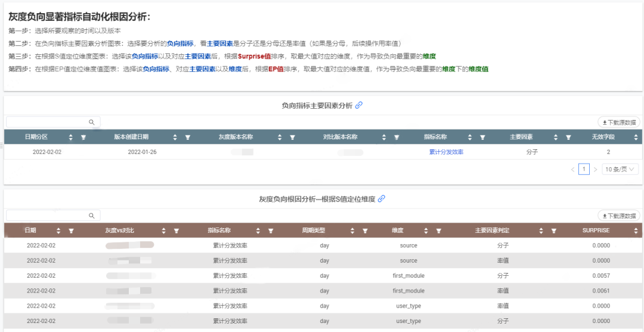Viewport: 644px width, 332px height.
Task: Sort second table by 指标名称 column
Action: coord(258,231)
